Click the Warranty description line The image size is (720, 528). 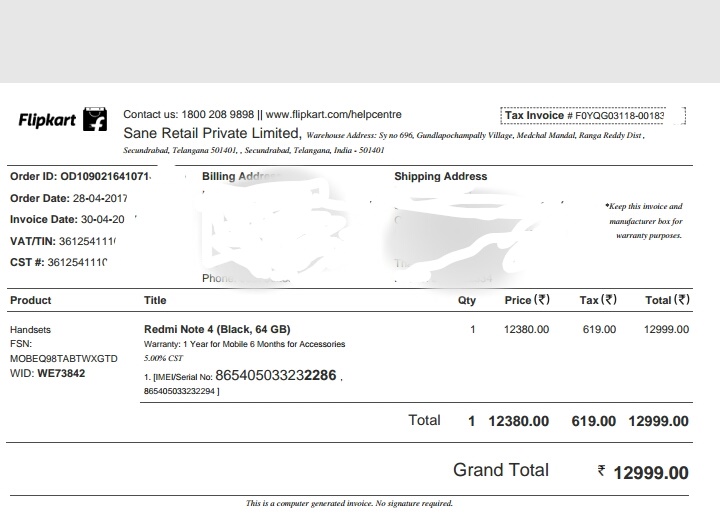[x=244, y=344]
